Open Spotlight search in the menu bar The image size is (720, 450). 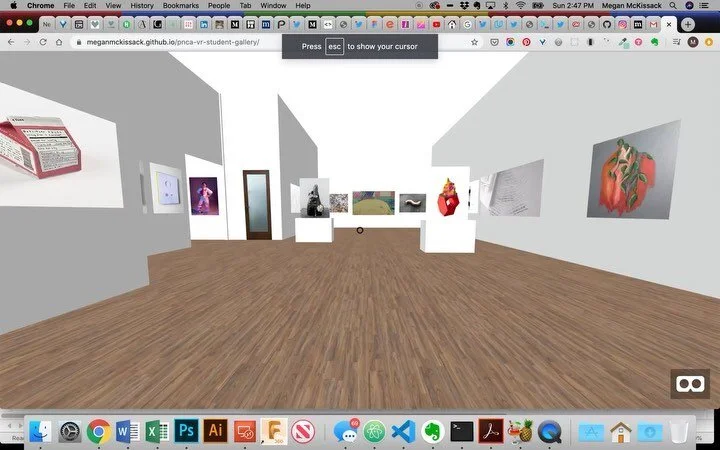click(673, 6)
